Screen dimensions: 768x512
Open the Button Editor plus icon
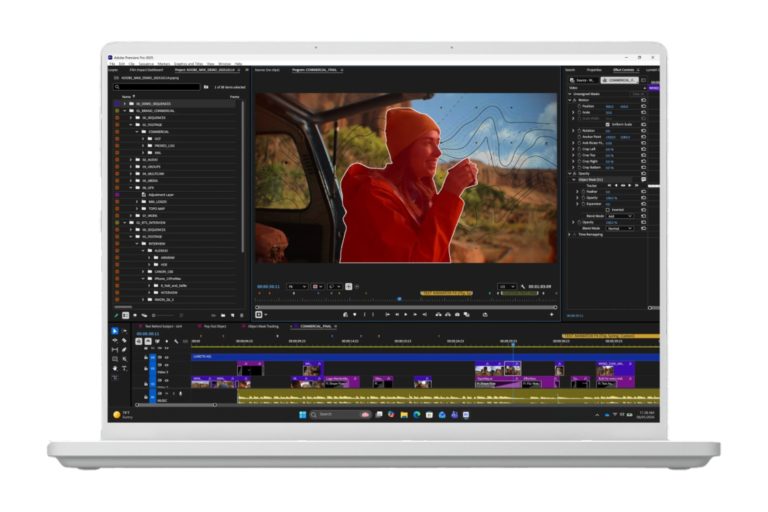[552, 315]
